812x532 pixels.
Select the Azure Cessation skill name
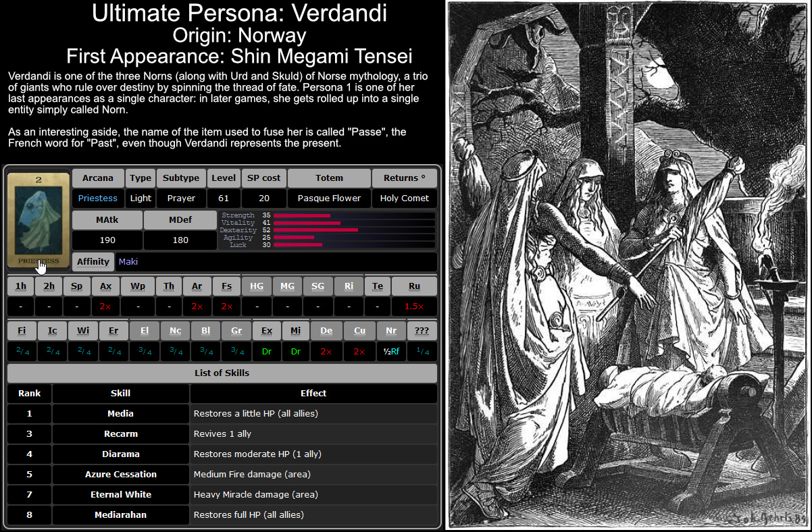(x=121, y=474)
